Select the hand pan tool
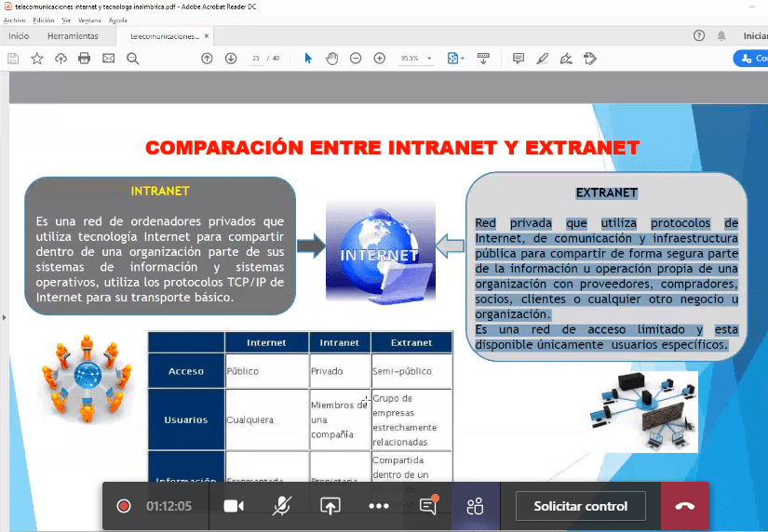Viewport: 768px width, 532px height. 331,58
